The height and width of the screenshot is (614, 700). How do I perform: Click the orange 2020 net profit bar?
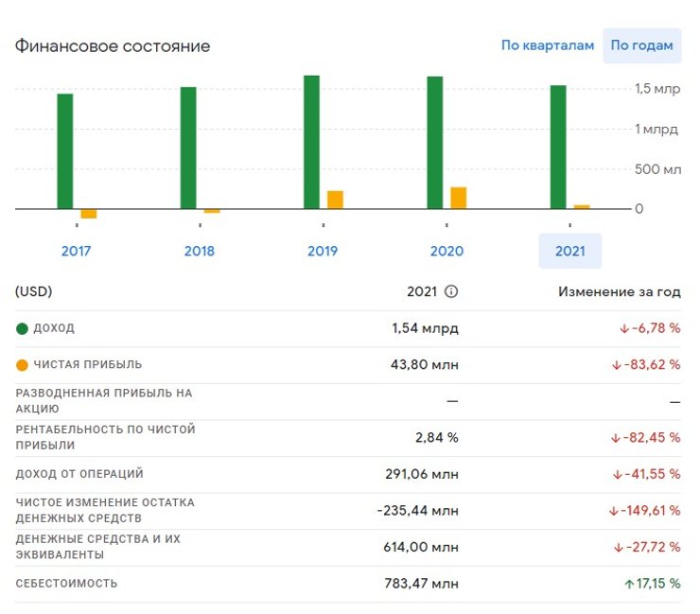459,198
